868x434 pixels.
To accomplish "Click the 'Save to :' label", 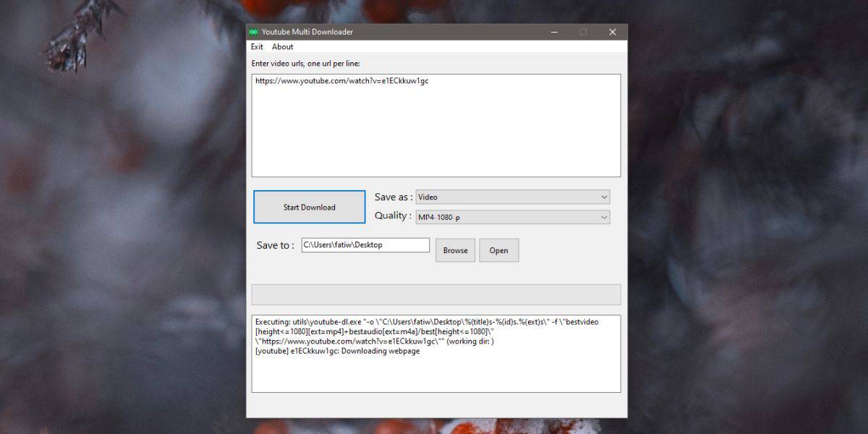I will [x=276, y=245].
